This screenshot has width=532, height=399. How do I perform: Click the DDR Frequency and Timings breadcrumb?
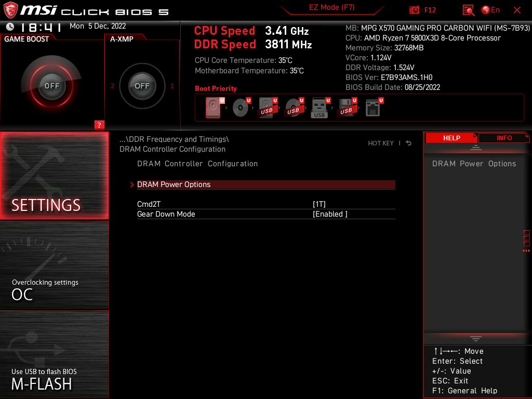click(174, 139)
